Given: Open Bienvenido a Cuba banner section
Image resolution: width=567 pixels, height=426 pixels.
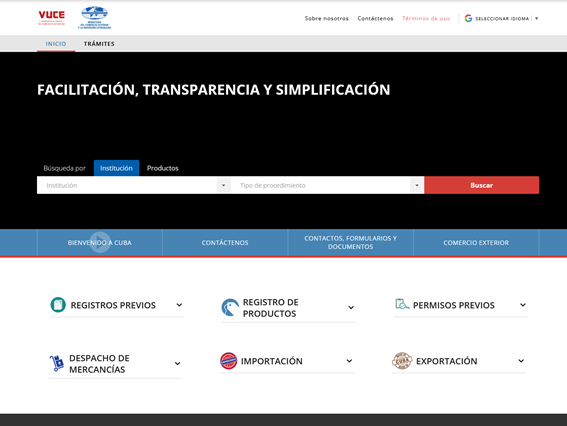Looking at the screenshot, I should coord(100,243).
